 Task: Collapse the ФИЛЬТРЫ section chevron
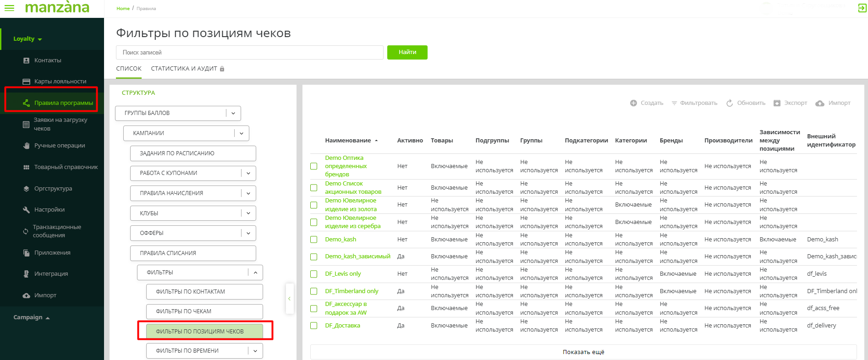point(255,273)
